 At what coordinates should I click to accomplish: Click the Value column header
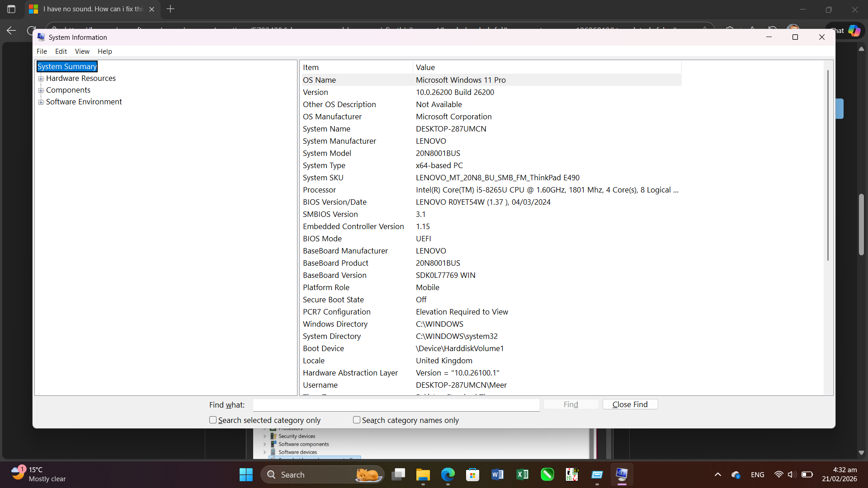[547, 67]
